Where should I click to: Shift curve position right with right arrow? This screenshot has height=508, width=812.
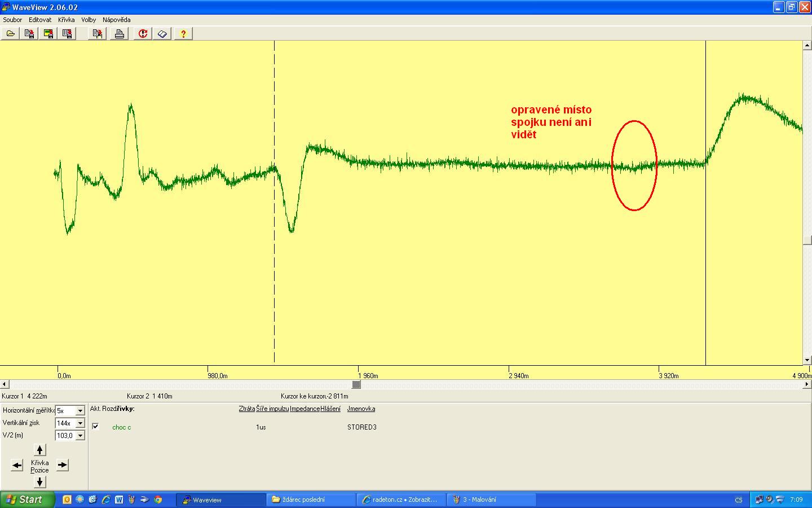click(x=63, y=465)
